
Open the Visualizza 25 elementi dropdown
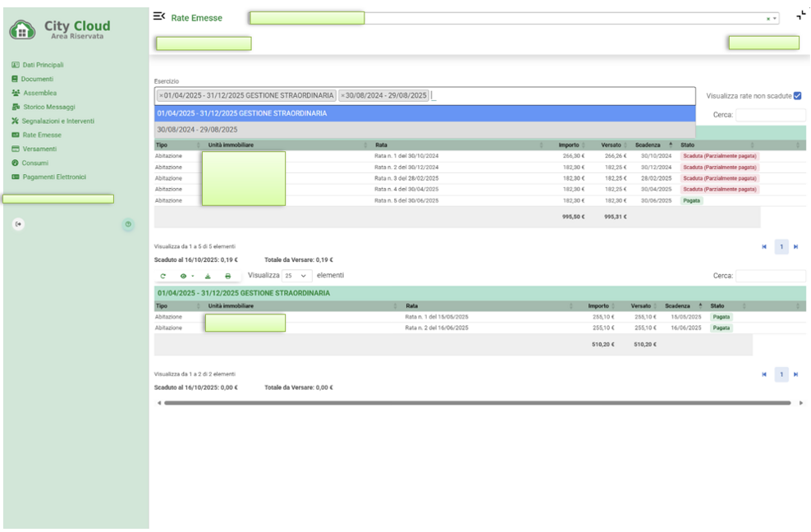tap(296, 276)
